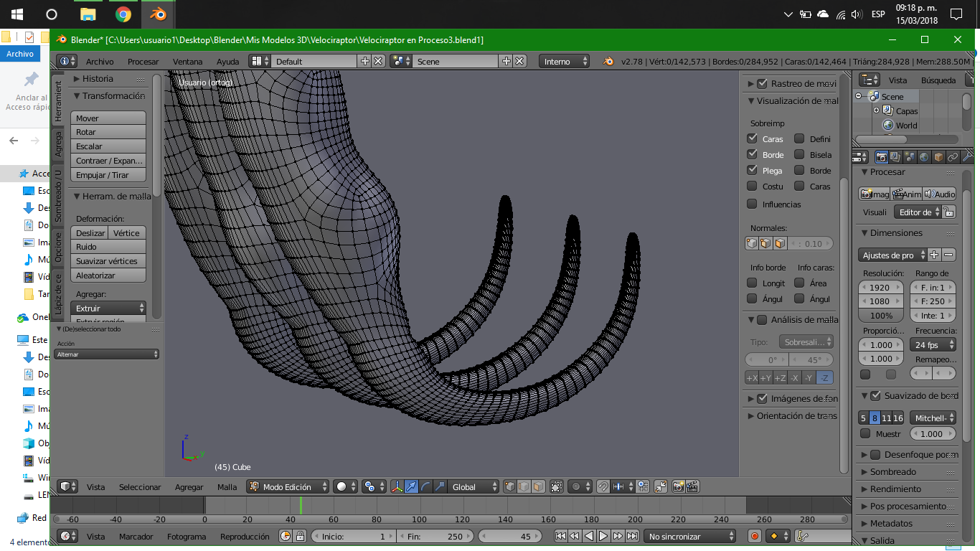Select the translate manipulator arrow icon
This screenshot has height=551, width=980.
click(412, 486)
